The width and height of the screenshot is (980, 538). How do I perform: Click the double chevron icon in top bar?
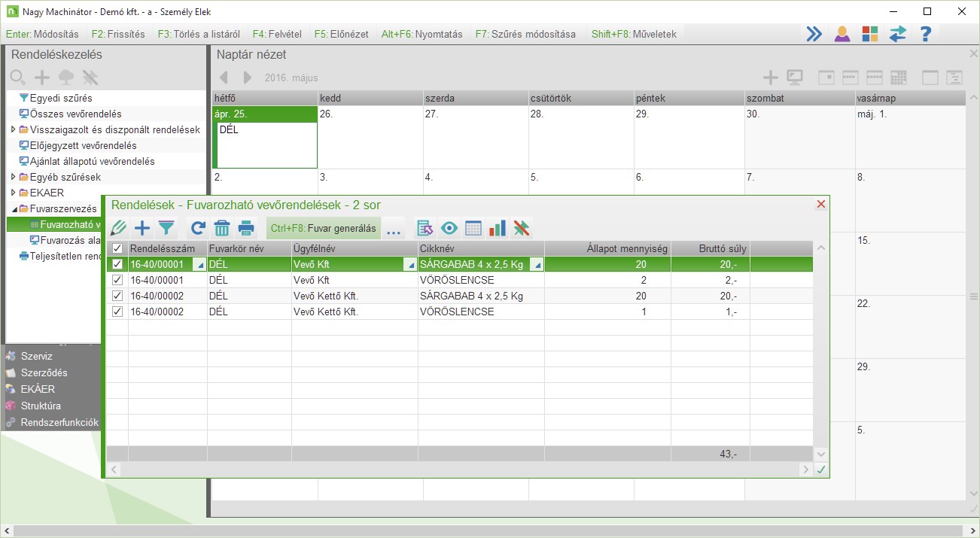814,34
